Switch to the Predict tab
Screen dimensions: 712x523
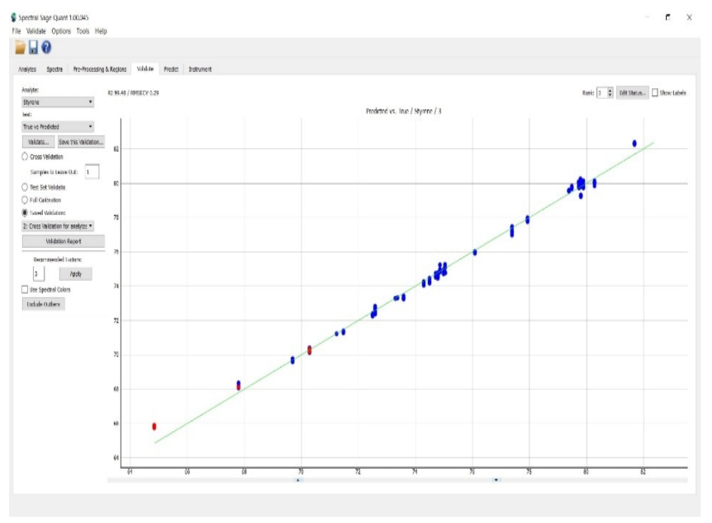point(171,69)
